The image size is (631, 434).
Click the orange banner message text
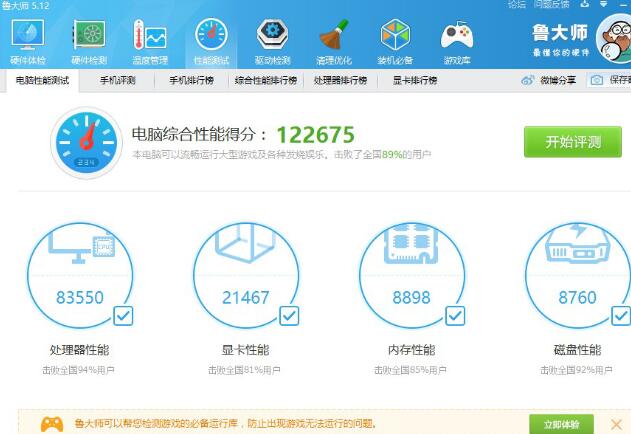(x=226, y=424)
